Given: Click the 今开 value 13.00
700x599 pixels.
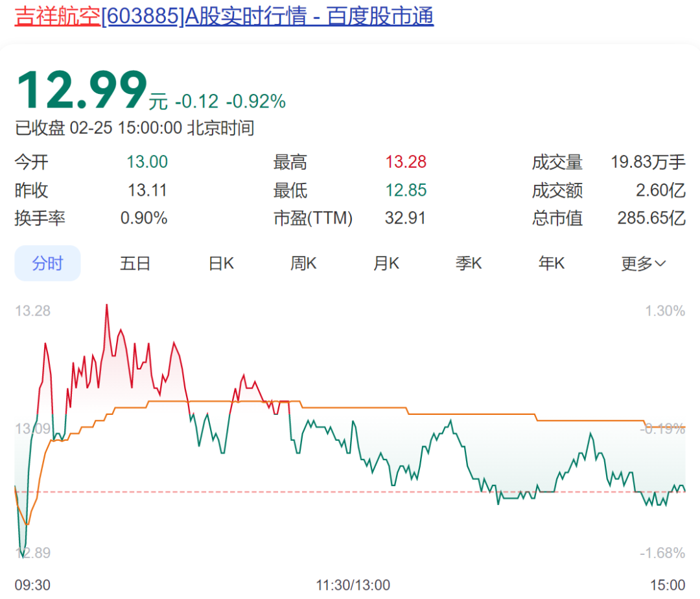Looking at the screenshot, I should pos(147,162).
